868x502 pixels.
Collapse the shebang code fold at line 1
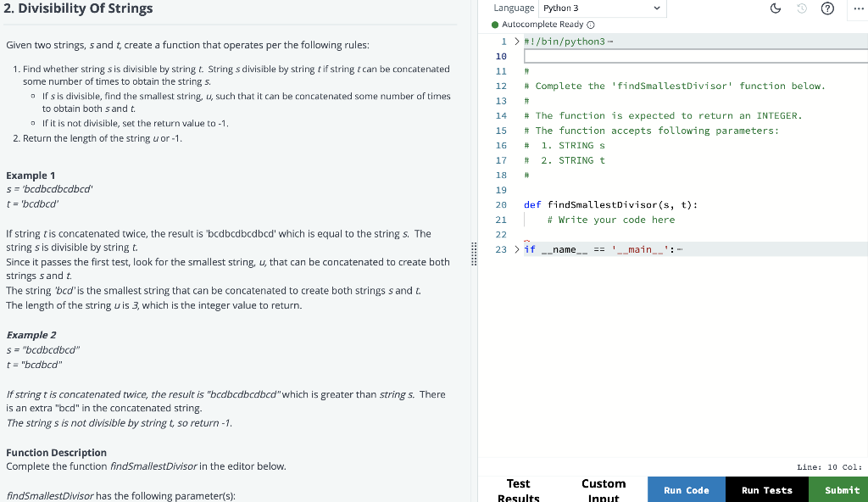click(515, 41)
